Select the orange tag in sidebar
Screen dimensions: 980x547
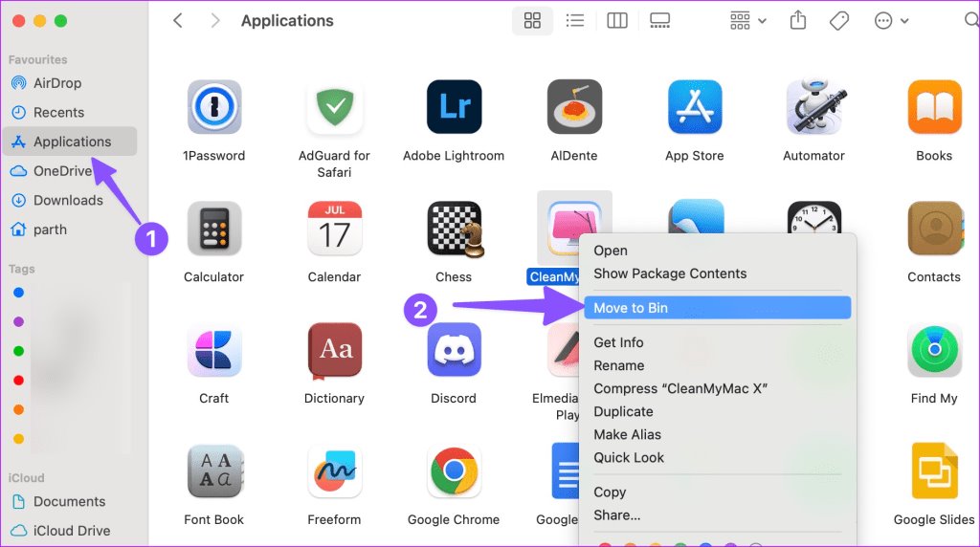pyautogui.click(x=19, y=409)
